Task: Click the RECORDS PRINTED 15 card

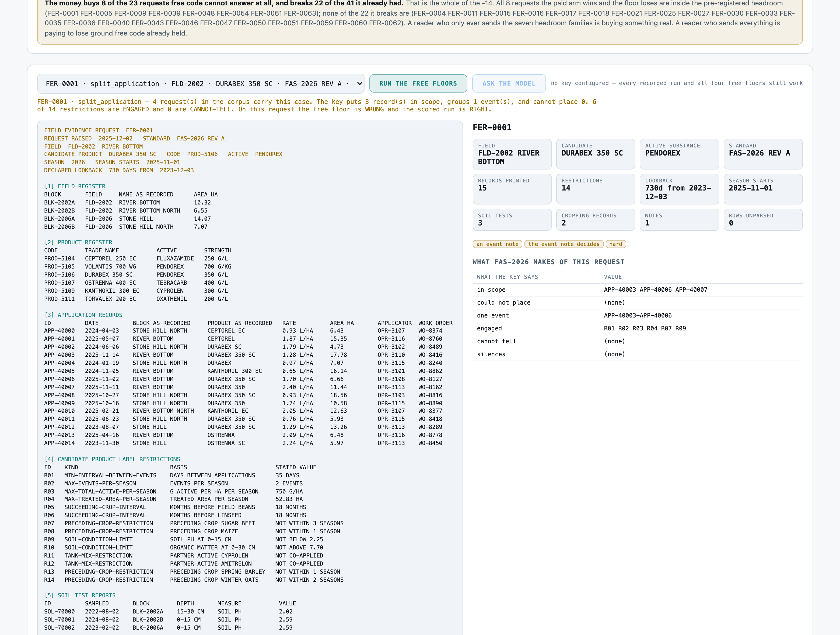Action: (x=512, y=189)
